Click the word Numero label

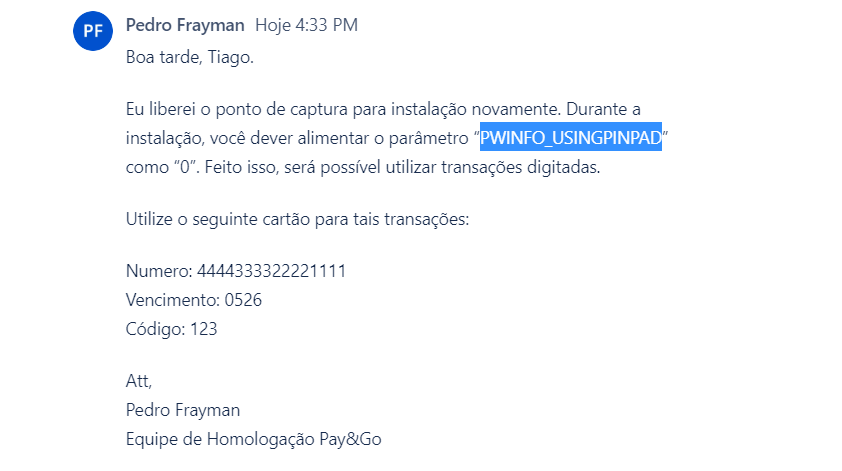pyautogui.click(x=159, y=271)
